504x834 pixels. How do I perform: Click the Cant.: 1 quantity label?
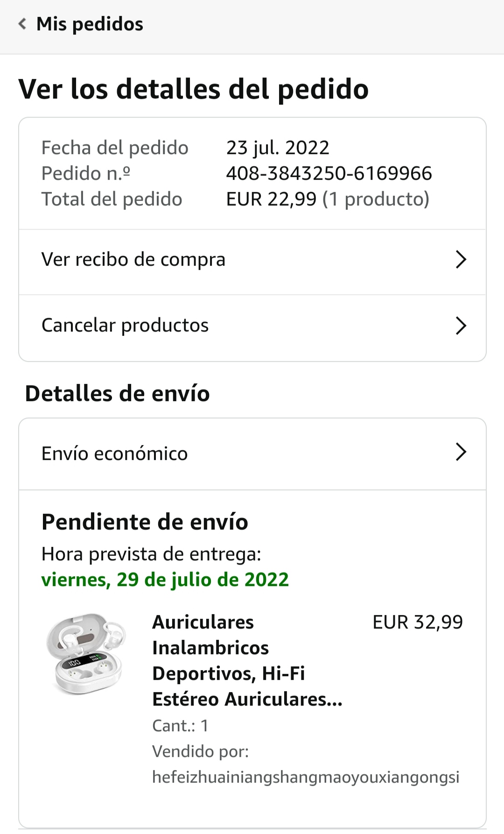point(180,725)
